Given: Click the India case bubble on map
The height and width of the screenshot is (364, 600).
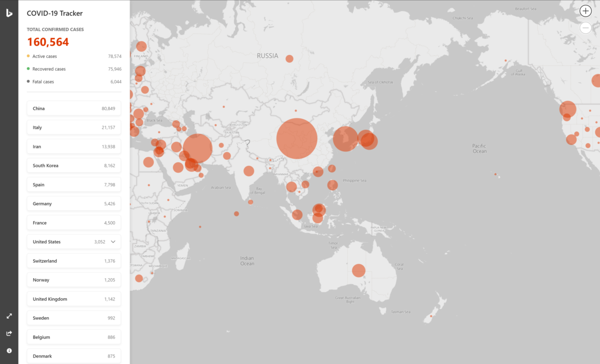Looking at the screenshot, I should pos(248,171).
